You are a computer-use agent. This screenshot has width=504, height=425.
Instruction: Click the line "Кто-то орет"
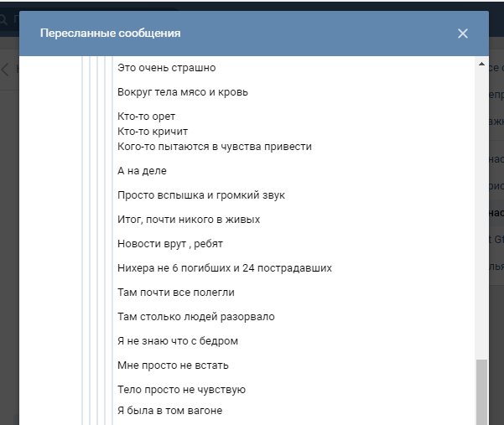(x=147, y=116)
